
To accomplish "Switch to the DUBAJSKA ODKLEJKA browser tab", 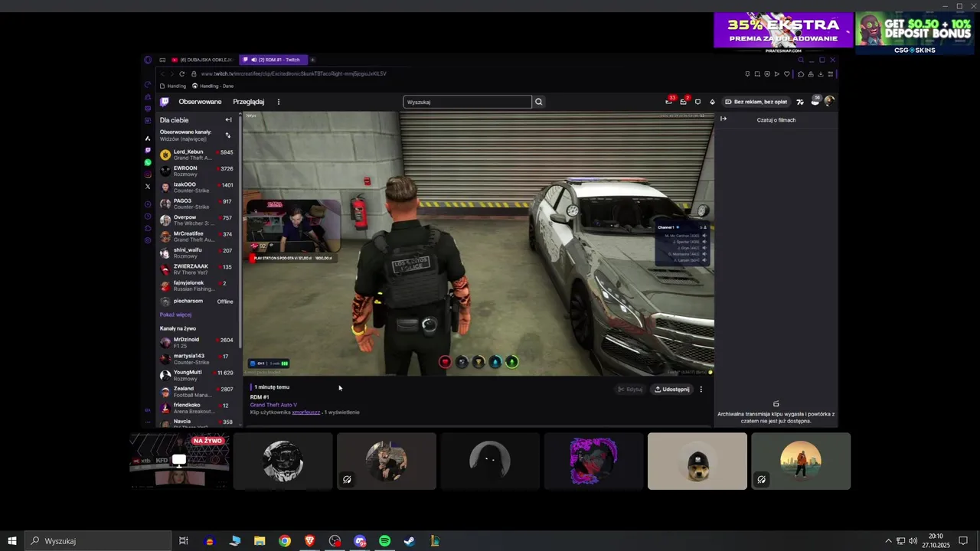I will pos(201,60).
